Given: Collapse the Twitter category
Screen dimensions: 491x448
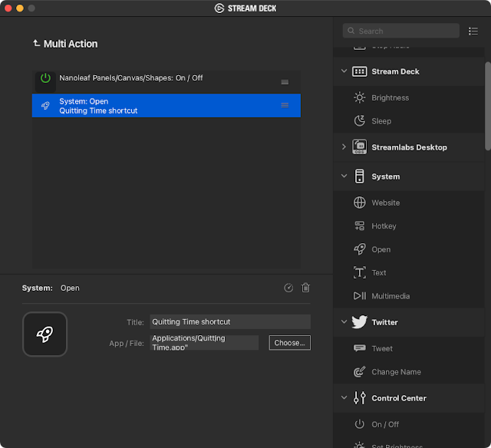Looking at the screenshot, I should pos(344,322).
